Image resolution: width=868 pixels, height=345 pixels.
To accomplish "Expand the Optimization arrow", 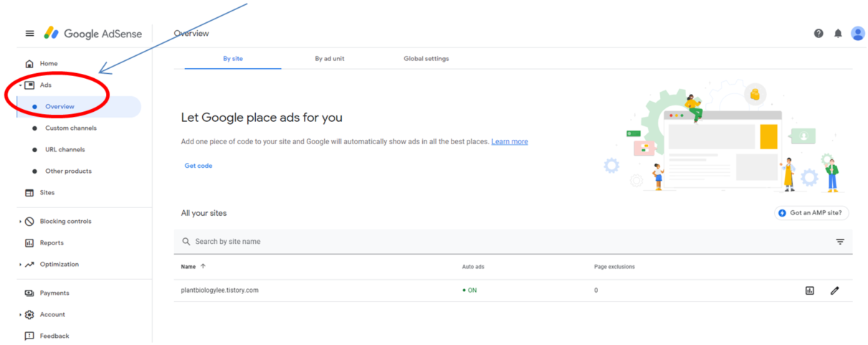I will coord(20,265).
